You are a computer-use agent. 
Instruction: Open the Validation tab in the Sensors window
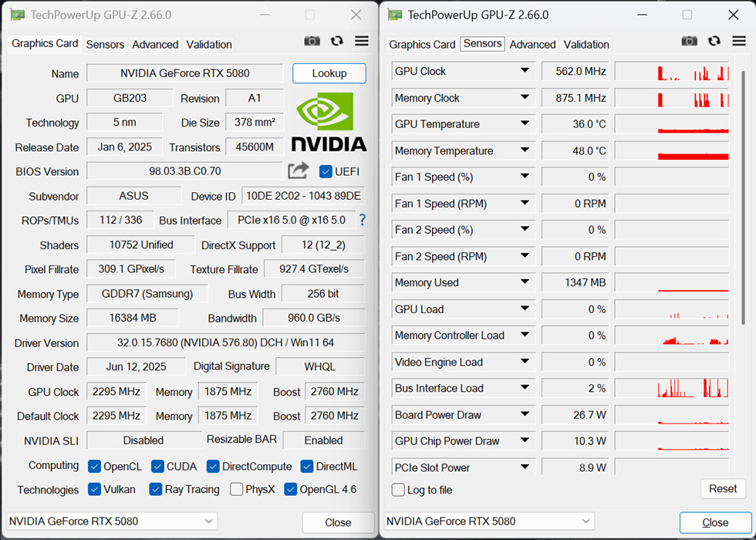coord(586,44)
